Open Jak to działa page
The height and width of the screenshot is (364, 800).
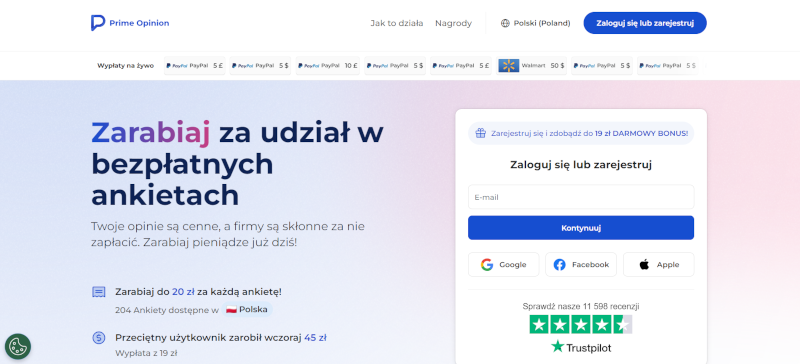tap(396, 23)
